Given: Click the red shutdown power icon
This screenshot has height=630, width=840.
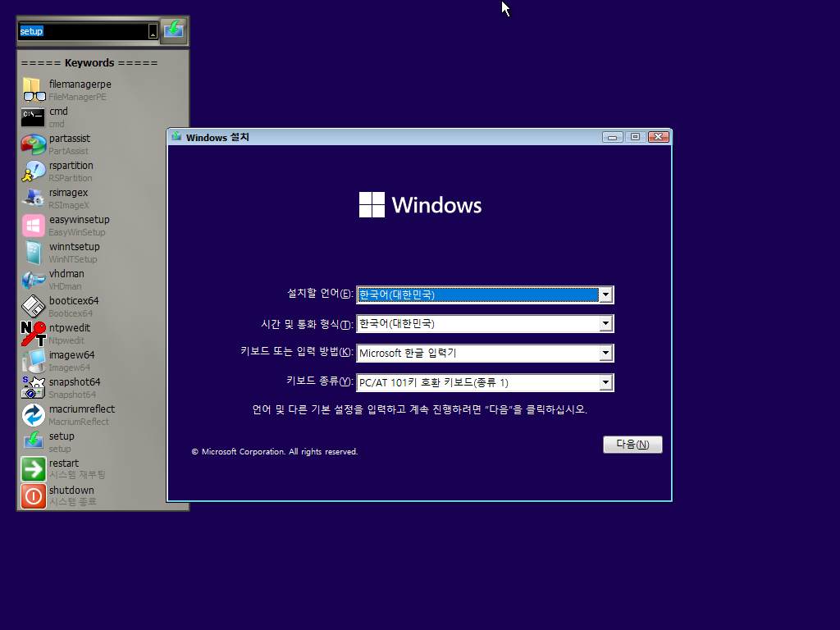Looking at the screenshot, I should [x=33, y=496].
